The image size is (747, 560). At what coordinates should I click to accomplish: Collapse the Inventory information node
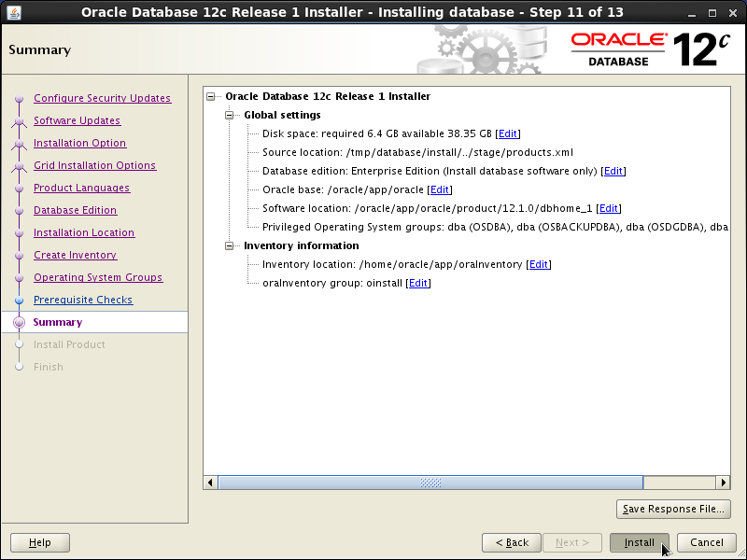[229, 245]
